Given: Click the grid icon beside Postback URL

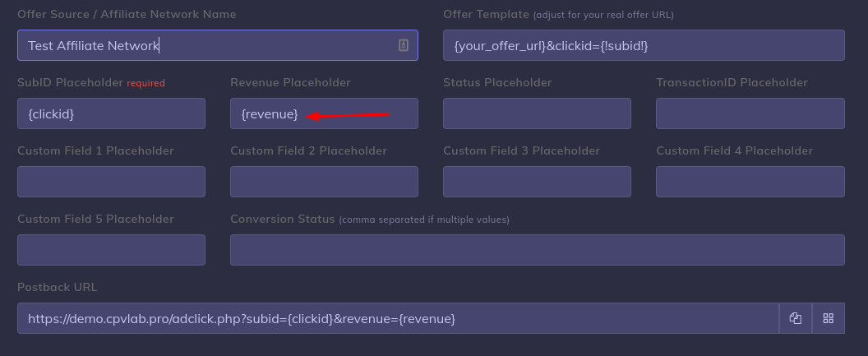Looking at the screenshot, I should click(x=828, y=318).
